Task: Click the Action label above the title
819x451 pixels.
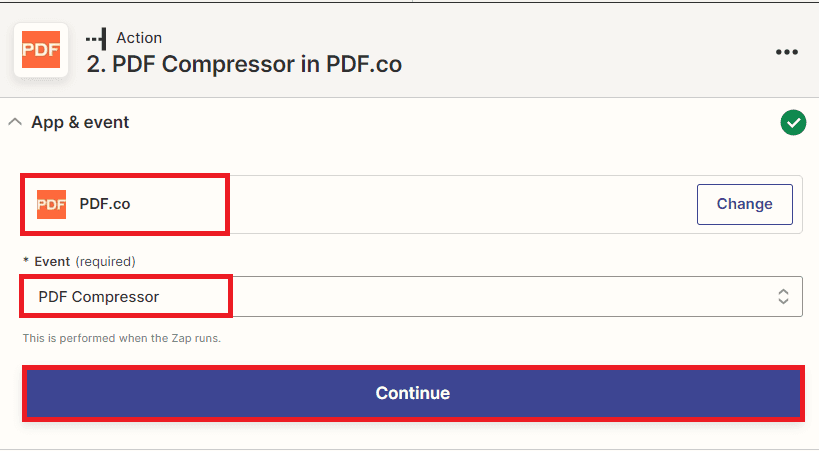Action: point(139,38)
